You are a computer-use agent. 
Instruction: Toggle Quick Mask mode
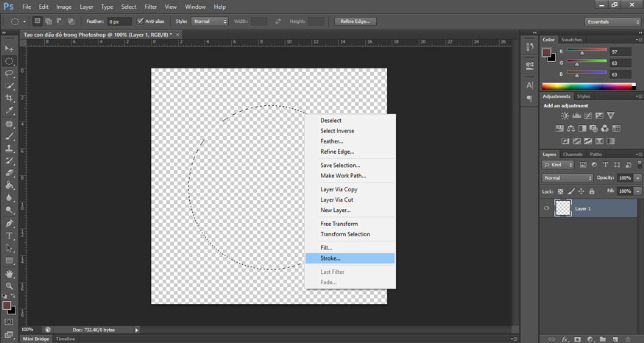[9, 322]
